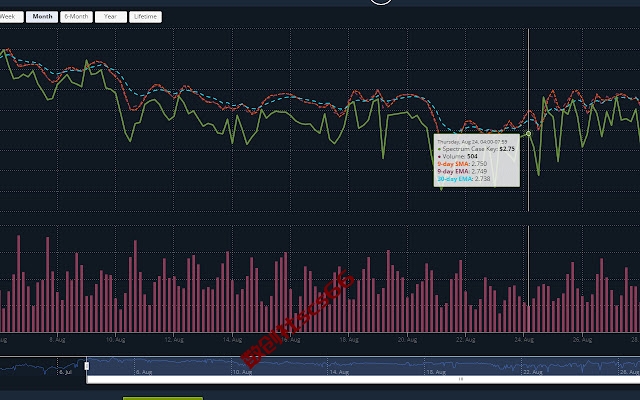Click the 6. Jul label in navigator

click(x=65, y=372)
